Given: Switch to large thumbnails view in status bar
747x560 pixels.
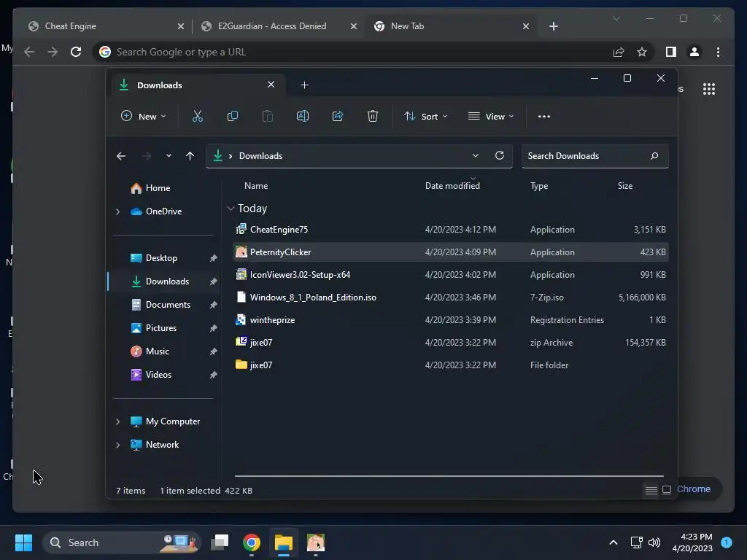Looking at the screenshot, I should tap(667, 490).
